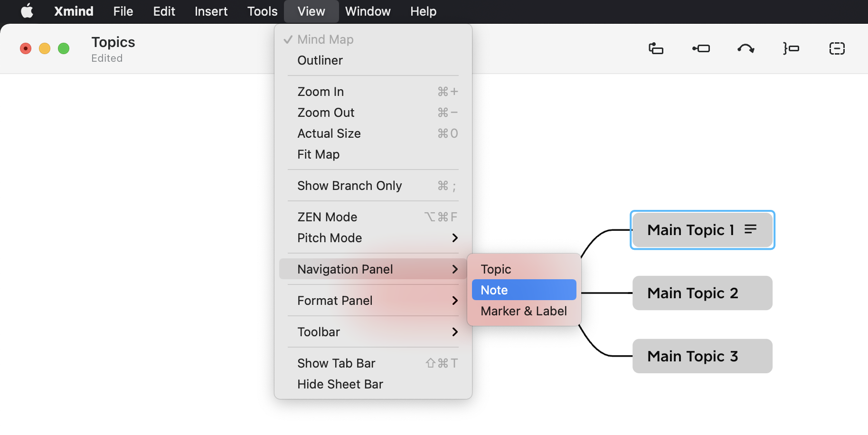Open the Xmind application menu
Screen dimensions: 868x435
pos(74,11)
